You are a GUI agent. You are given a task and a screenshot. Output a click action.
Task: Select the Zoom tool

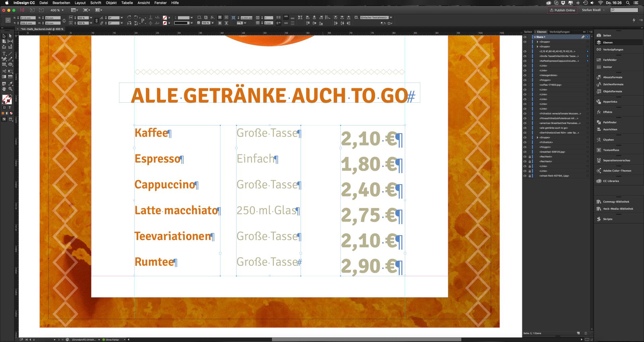(x=10, y=89)
